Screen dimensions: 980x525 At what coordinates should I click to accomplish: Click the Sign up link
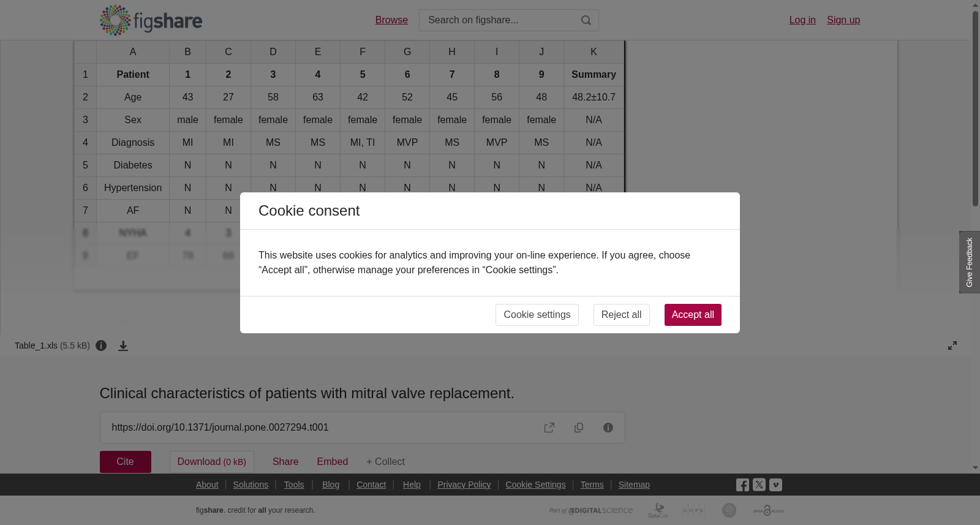[843, 20]
